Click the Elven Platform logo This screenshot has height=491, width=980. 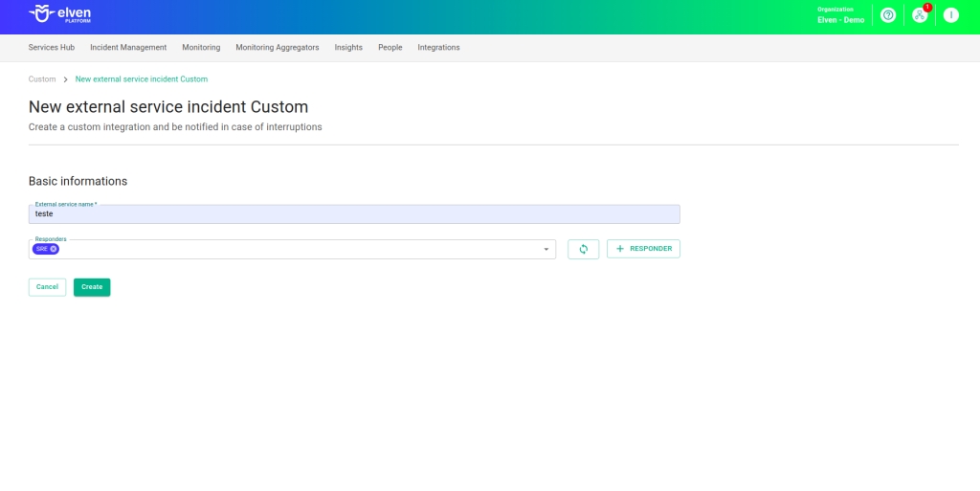(x=59, y=14)
